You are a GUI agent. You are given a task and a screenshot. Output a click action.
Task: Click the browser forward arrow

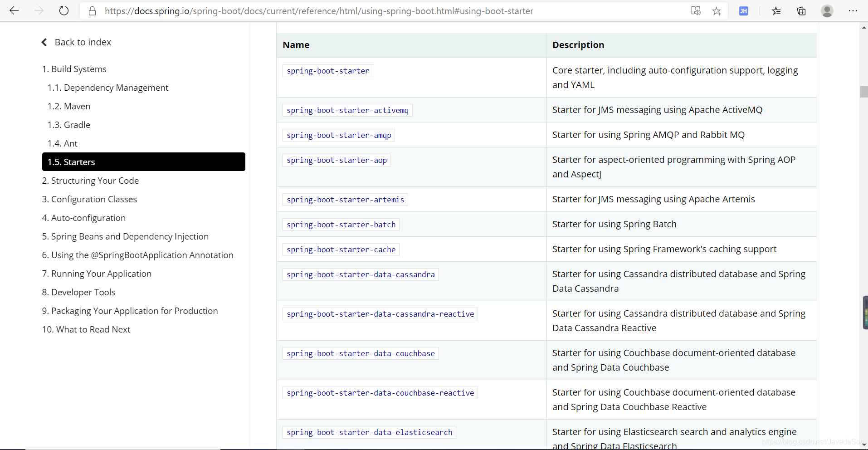point(39,11)
